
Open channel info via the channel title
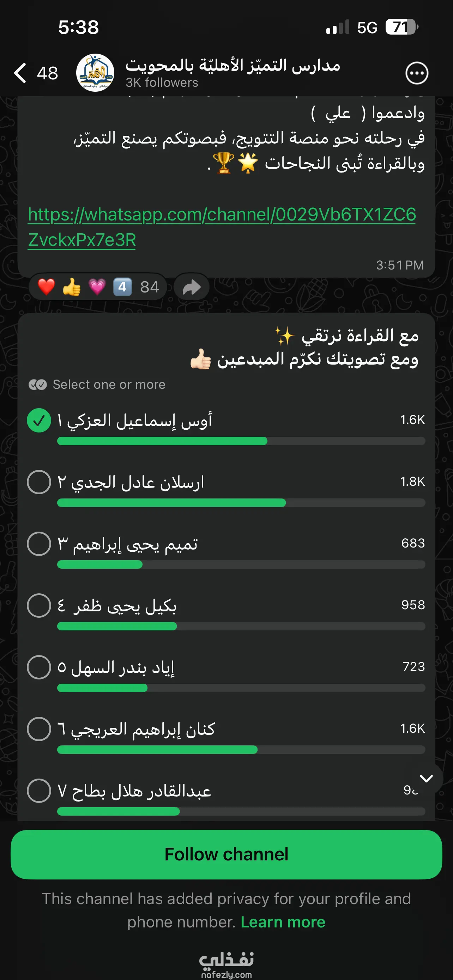(233, 65)
